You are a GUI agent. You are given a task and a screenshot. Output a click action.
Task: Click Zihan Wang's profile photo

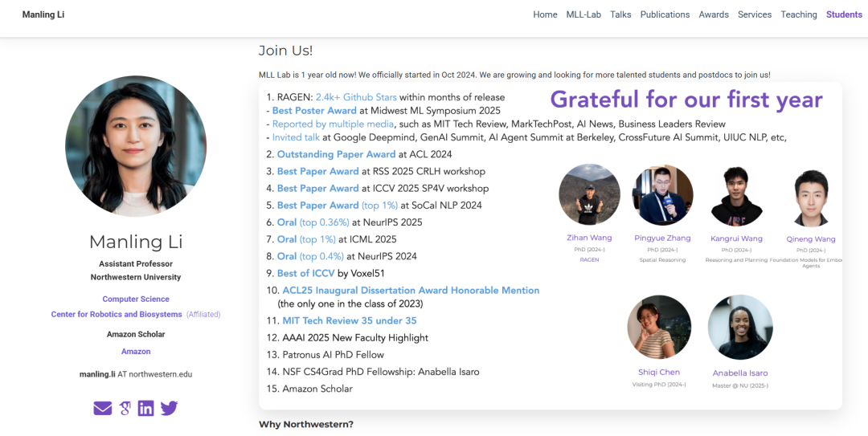[x=589, y=195]
